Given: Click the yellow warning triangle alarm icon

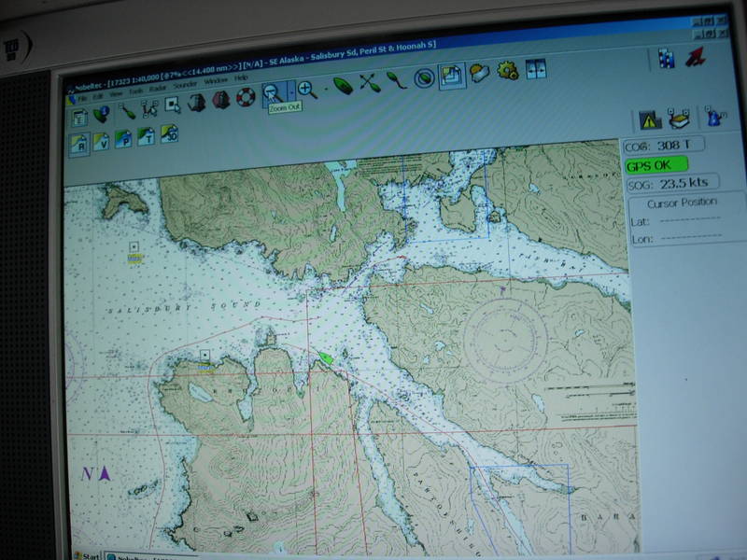Looking at the screenshot, I should point(649,119).
